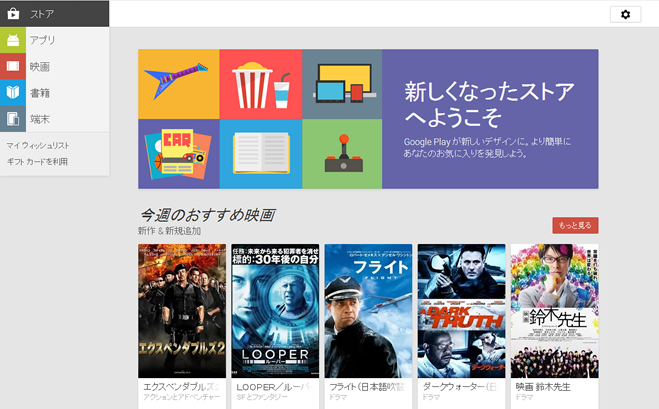Click the open book tile in banner
The width and height of the screenshot is (659, 409).
pos(261,154)
